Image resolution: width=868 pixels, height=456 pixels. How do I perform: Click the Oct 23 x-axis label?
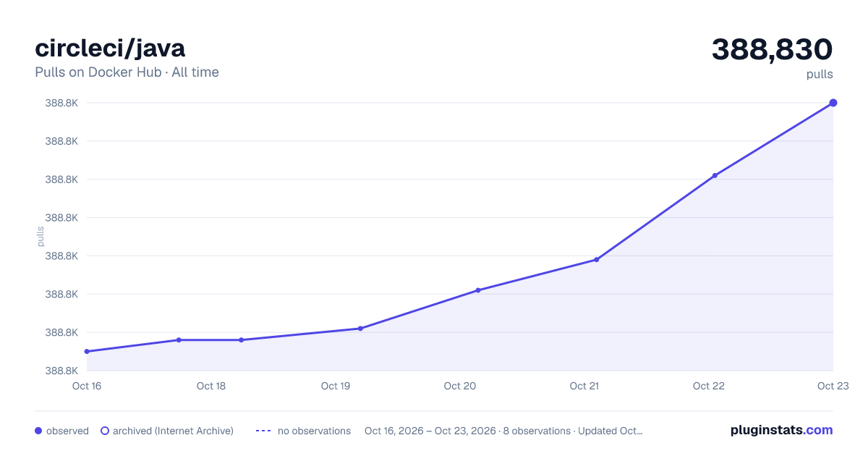click(x=833, y=386)
